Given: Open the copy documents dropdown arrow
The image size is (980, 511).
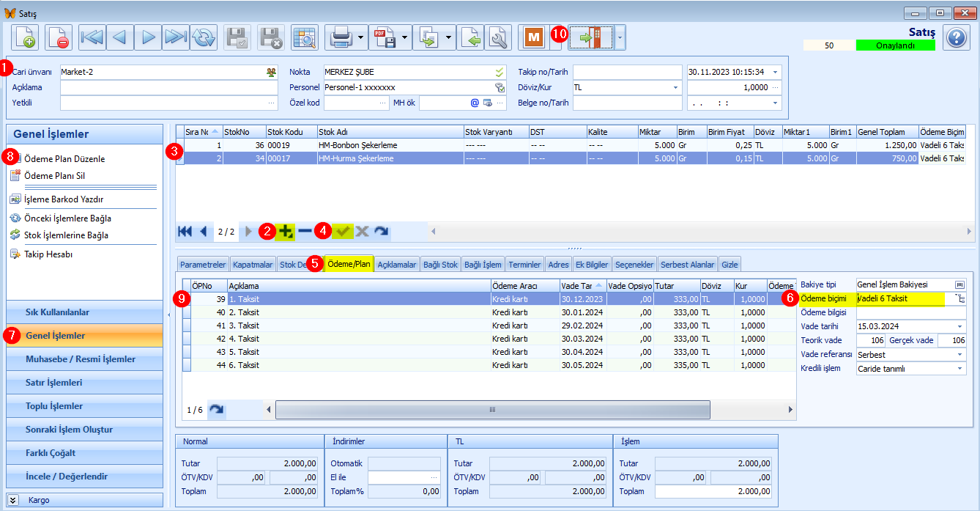Looking at the screenshot, I should click(448, 37).
